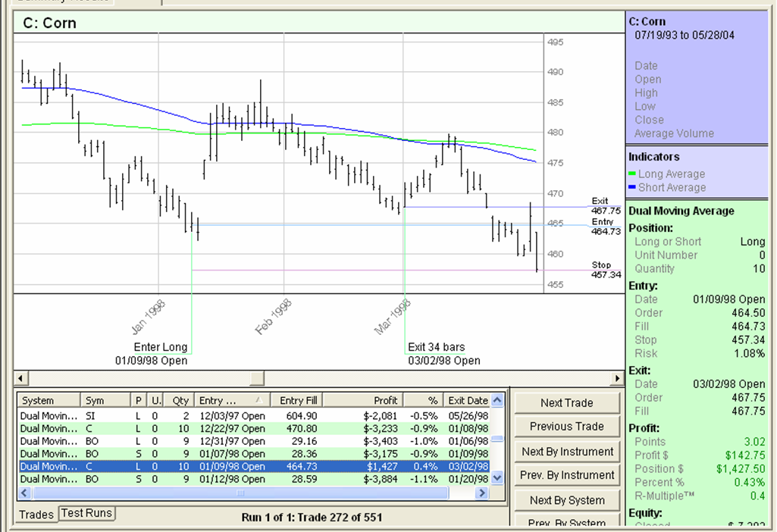Open the Trades tab
This screenshot has width=777, height=532.
[36, 514]
